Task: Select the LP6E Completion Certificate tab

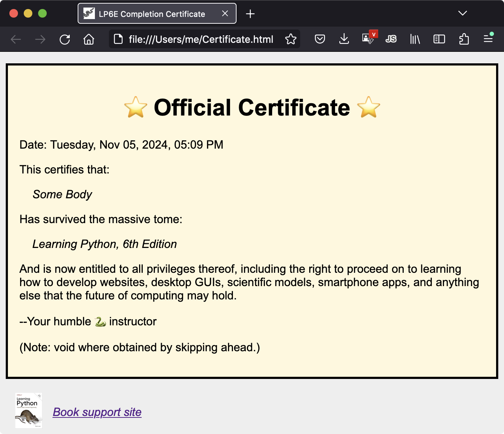Action: pyautogui.click(x=152, y=14)
